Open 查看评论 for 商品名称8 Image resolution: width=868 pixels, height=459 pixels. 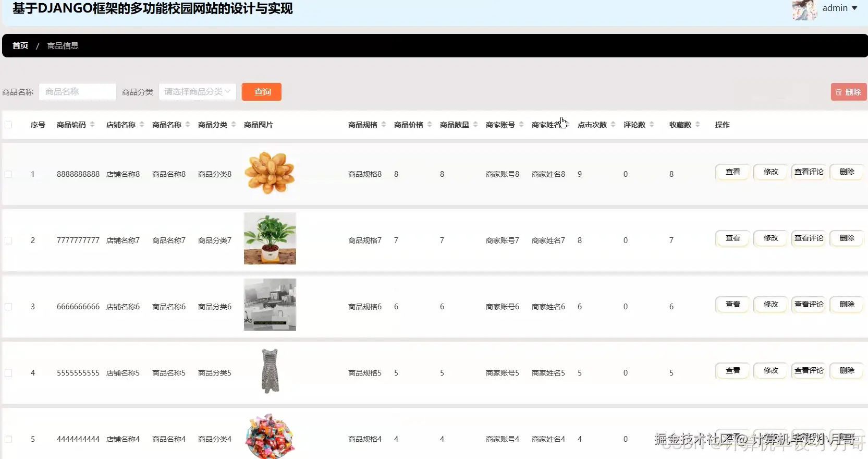tap(809, 172)
